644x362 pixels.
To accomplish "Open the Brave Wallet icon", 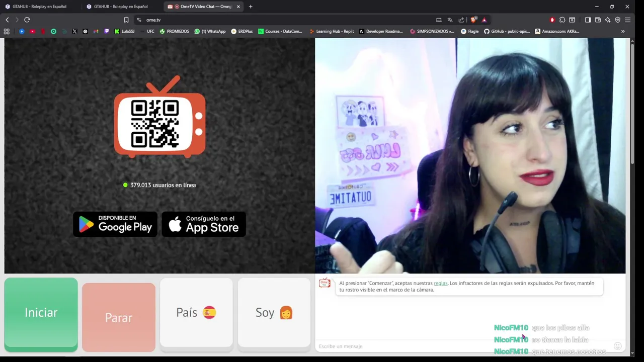I will pyautogui.click(x=598, y=20).
